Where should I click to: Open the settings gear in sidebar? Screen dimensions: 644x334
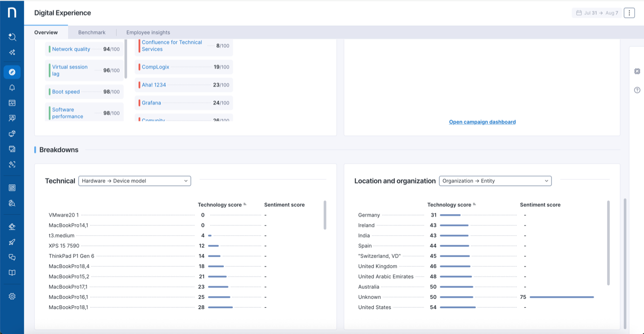tap(12, 296)
